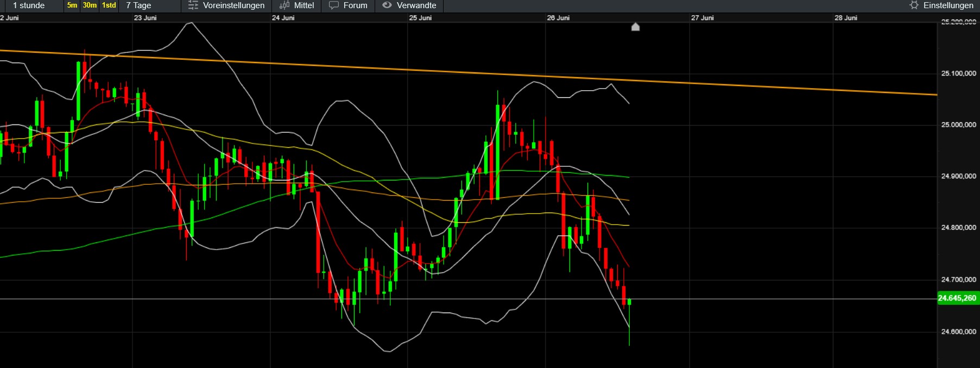Viewport: 980px width, 368px height.
Task: Open the '7 Tage' range dropdown
Action: pyautogui.click(x=138, y=5)
